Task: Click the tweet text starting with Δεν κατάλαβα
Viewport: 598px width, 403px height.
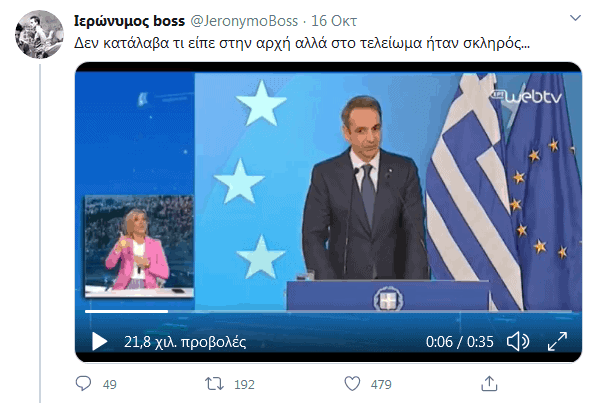Action: (x=302, y=43)
